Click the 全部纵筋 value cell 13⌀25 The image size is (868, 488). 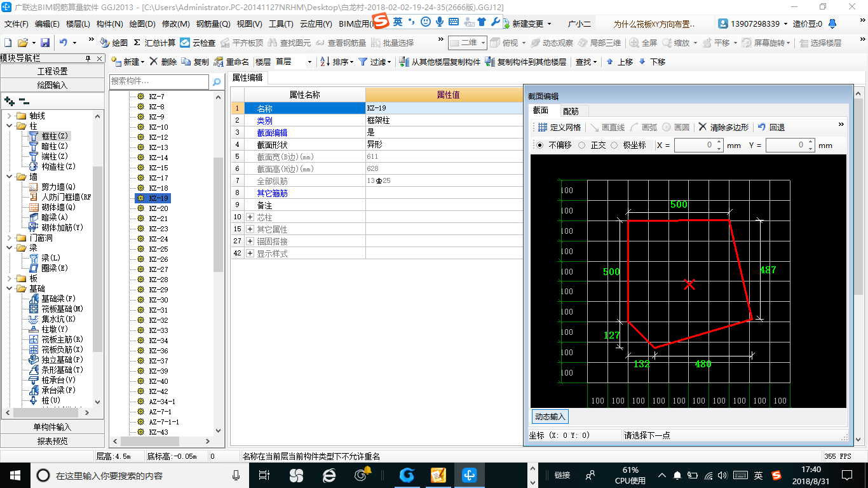[x=444, y=181]
